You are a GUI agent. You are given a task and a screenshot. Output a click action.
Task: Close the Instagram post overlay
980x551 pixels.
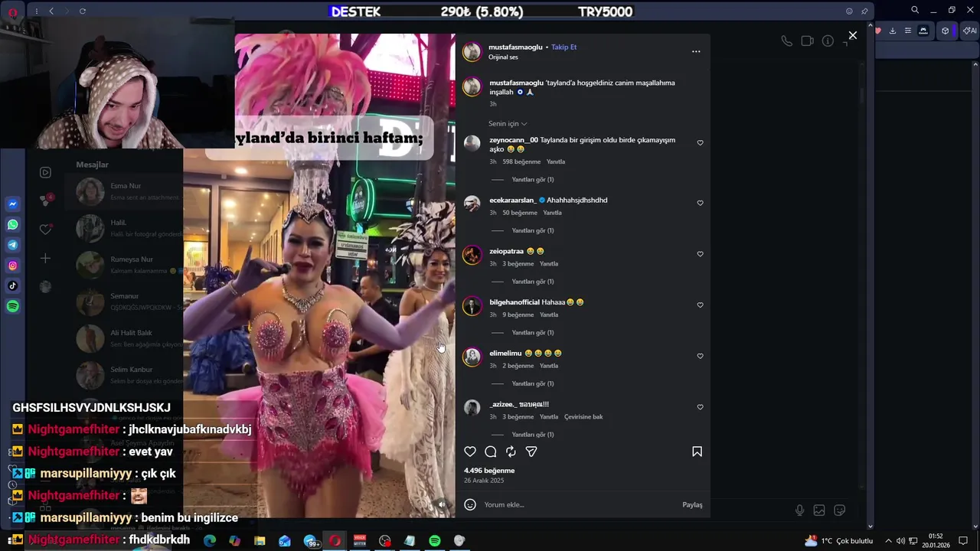pos(852,35)
